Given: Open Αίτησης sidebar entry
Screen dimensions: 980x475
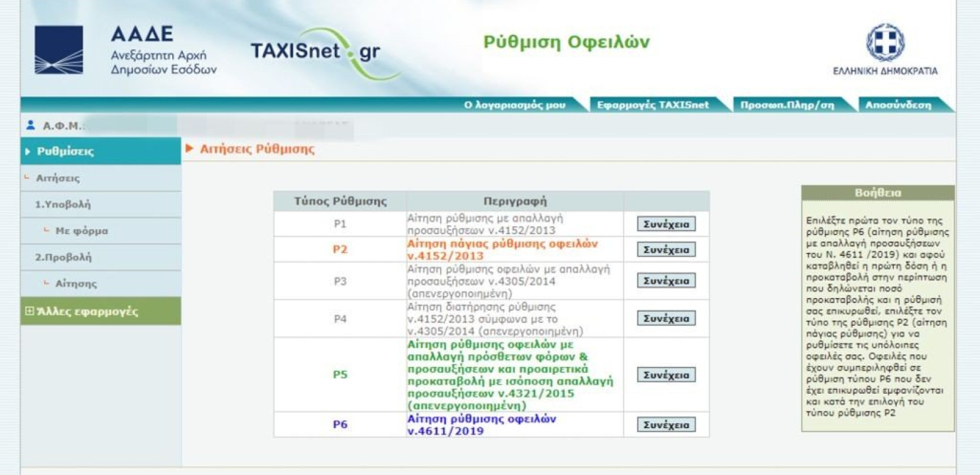Looking at the screenshot, I should (x=75, y=284).
